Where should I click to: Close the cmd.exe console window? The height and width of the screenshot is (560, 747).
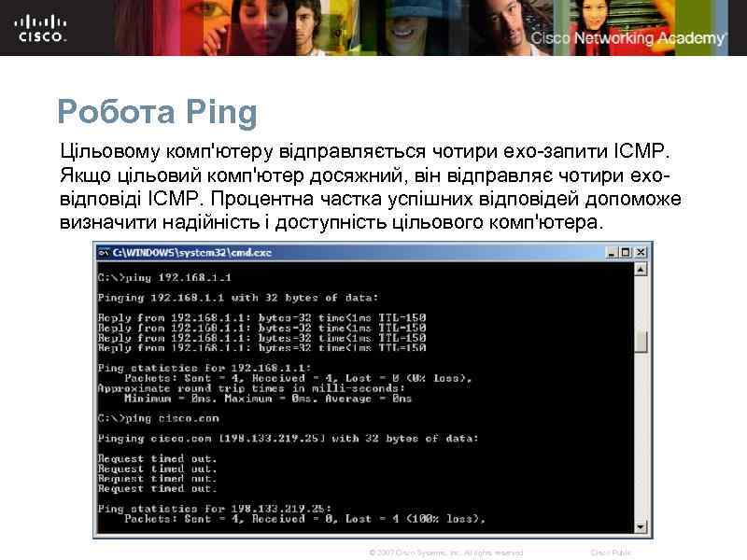(639, 250)
